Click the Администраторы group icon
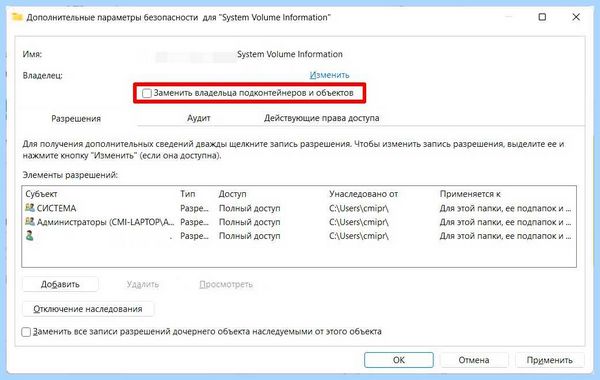600x380 pixels. click(29, 222)
